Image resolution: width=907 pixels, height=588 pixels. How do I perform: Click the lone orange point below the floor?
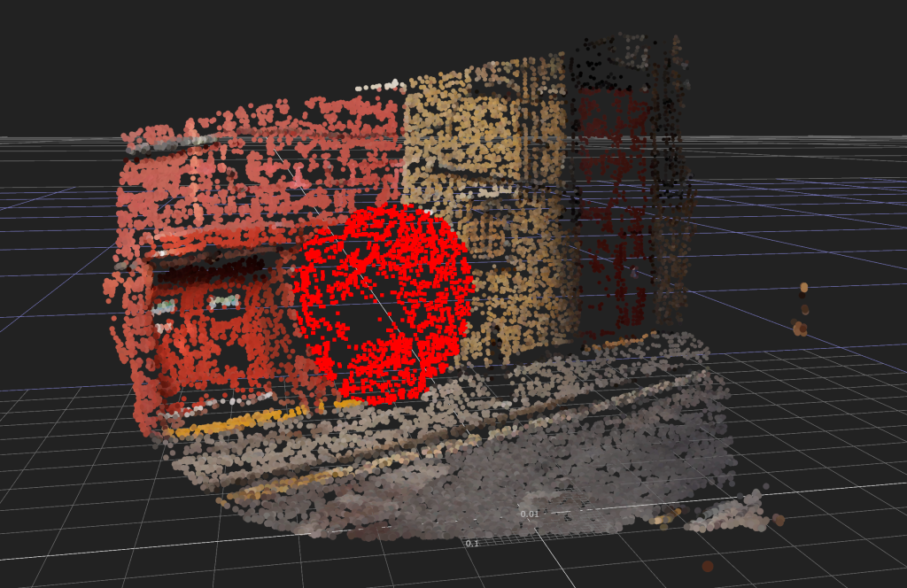pyautogui.click(x=707, y=566)
